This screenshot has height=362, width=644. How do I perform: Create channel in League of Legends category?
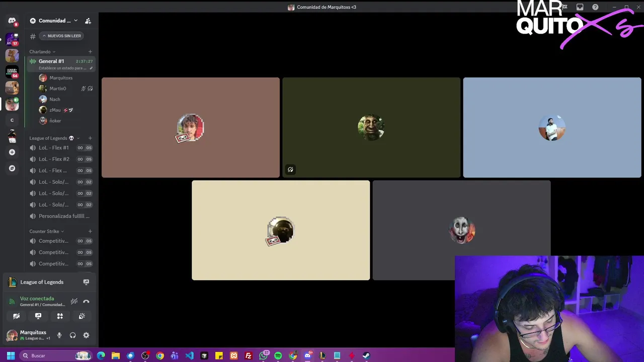click(90, 138)
